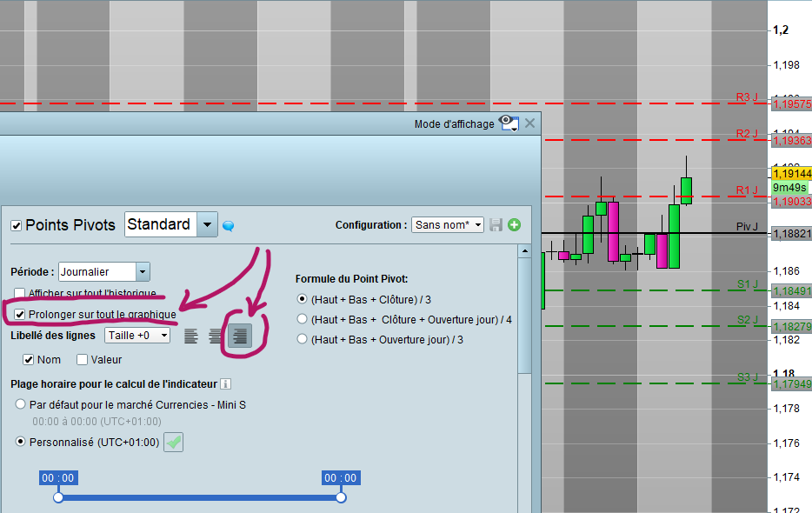This screenshot has width=812, height=513.
Task: Uncheck Prolonger sur tout le graphique
Action: tap(20, 314)
